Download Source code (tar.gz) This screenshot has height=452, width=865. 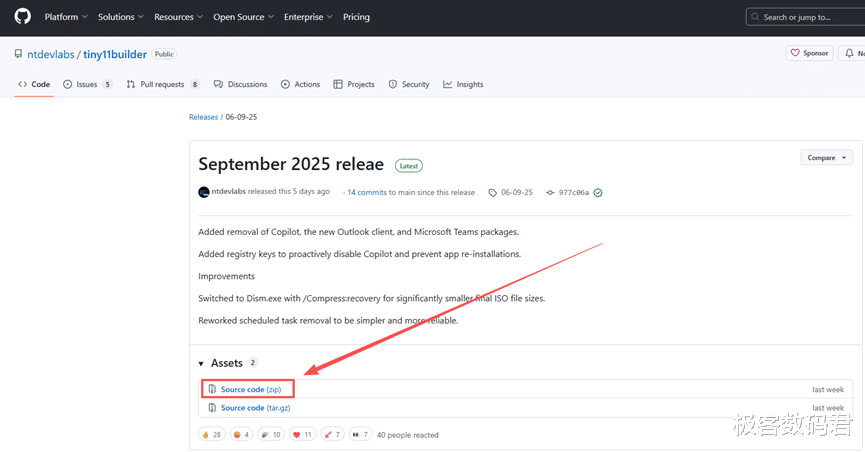(x=255, y=408)
